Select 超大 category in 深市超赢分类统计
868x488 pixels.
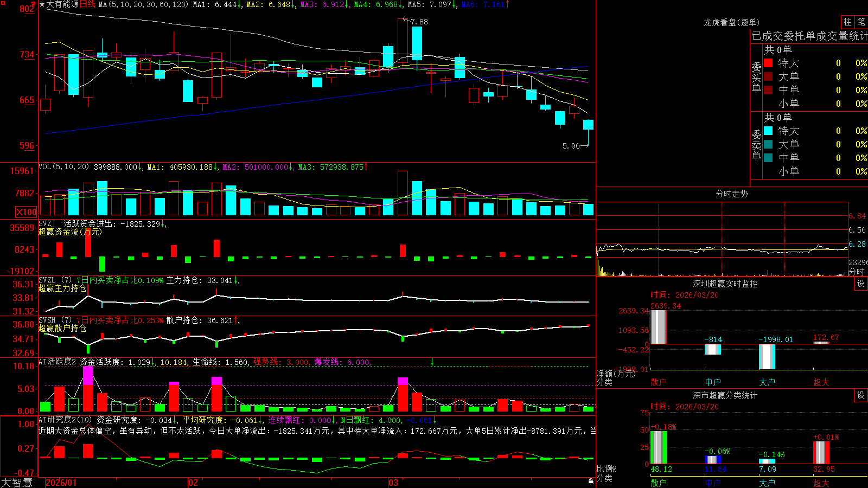(821, 483)
